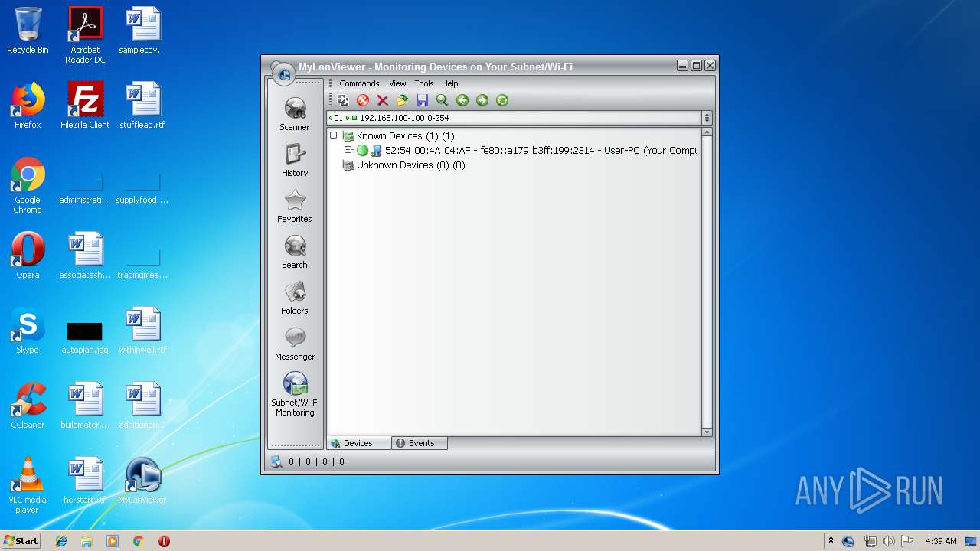The width and height of the screenshot is (980, 551).
Task: Click the media player taskbar icon
Action: click(x=113, y=541)
